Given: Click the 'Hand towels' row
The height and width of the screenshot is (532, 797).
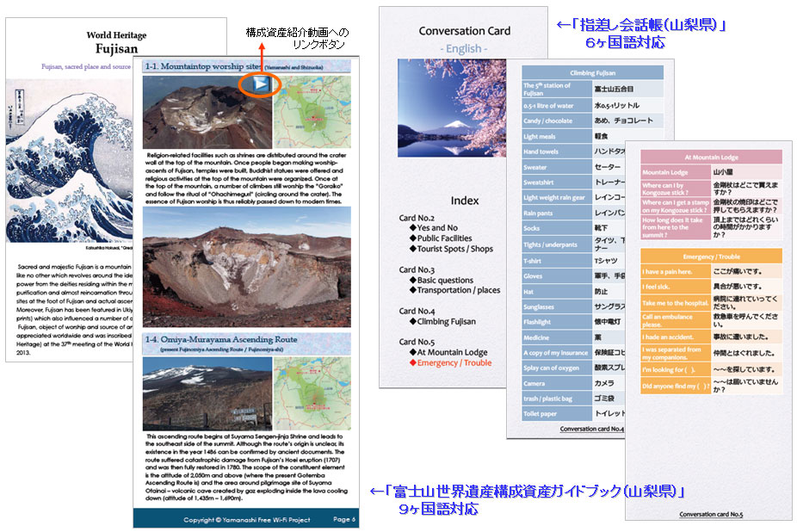Looking at the screenshot, I should (573, 152).
